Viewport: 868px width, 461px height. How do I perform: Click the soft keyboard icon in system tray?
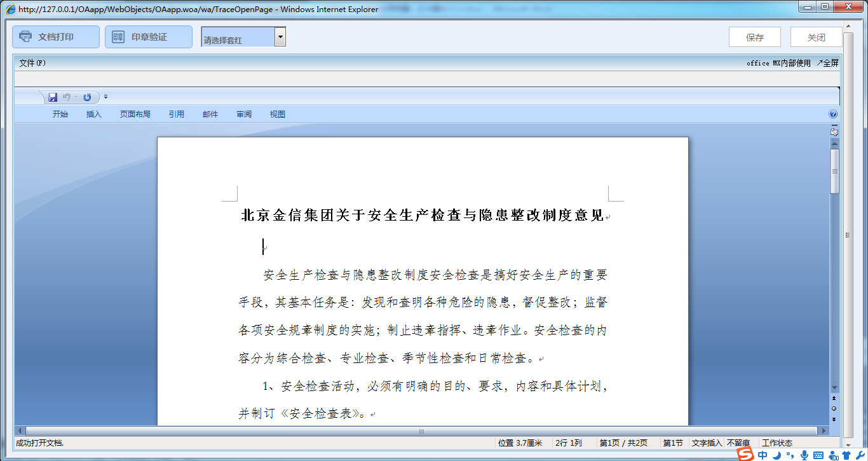[818, 455]
